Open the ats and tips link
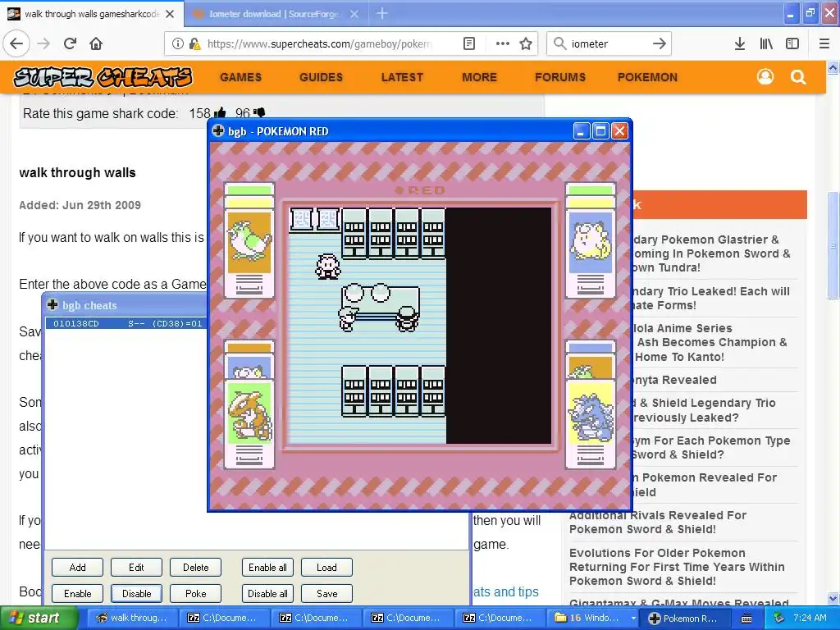840x630 pixels. pyautogui.click(x=506, y=591)
